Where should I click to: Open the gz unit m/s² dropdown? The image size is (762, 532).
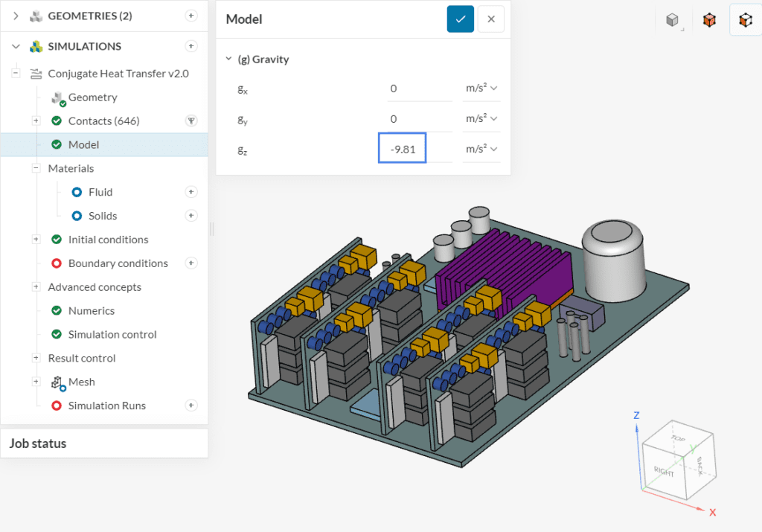point(481,149)
